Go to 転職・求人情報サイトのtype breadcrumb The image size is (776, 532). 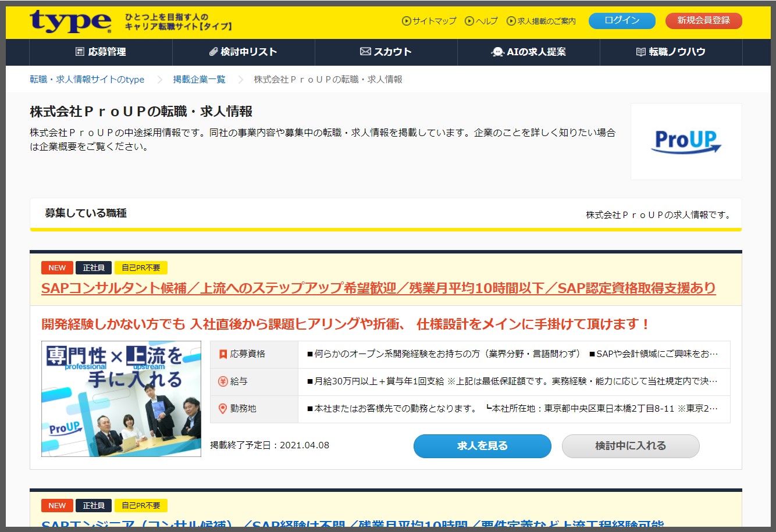point(87,79)
